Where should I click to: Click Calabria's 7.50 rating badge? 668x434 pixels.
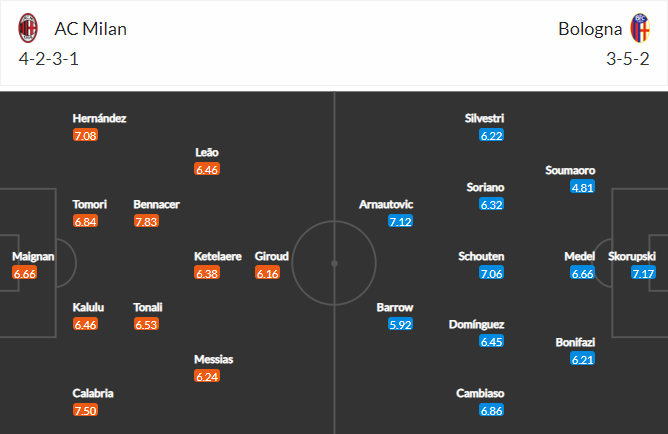[x=85, y=410]
